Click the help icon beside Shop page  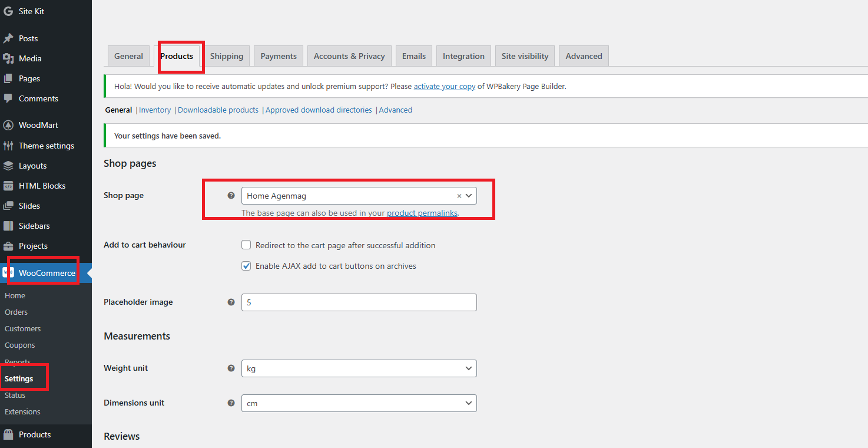coord(231,196)
